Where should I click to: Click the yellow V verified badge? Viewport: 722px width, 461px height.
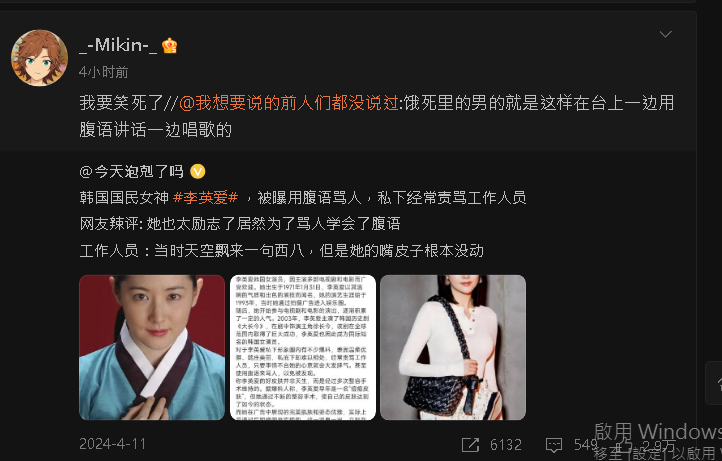click(x=198, y=171)
